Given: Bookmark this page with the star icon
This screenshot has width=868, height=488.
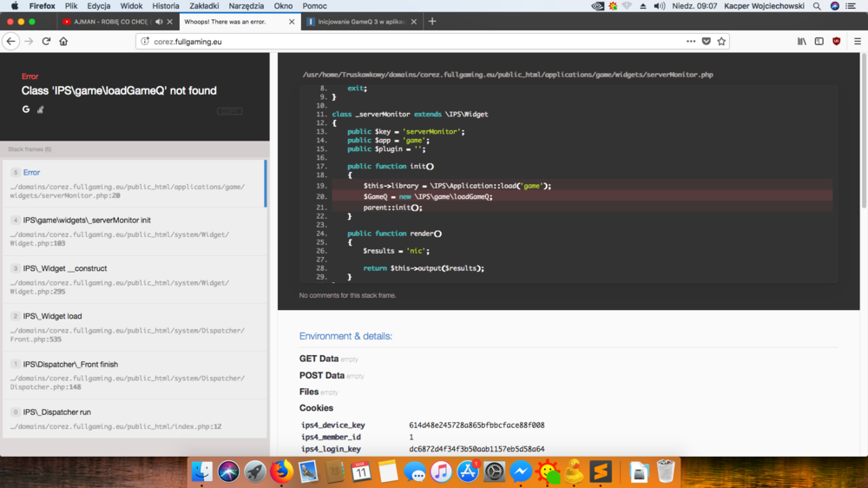Looking at the screenshot, I should point(721,41).
